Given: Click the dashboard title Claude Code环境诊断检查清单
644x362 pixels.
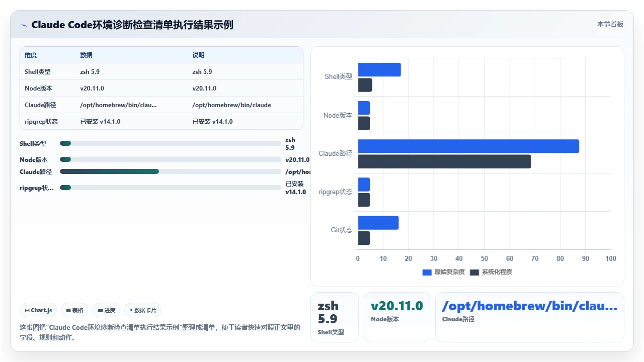Looking at the screenshot, I should tap(132, 25).
